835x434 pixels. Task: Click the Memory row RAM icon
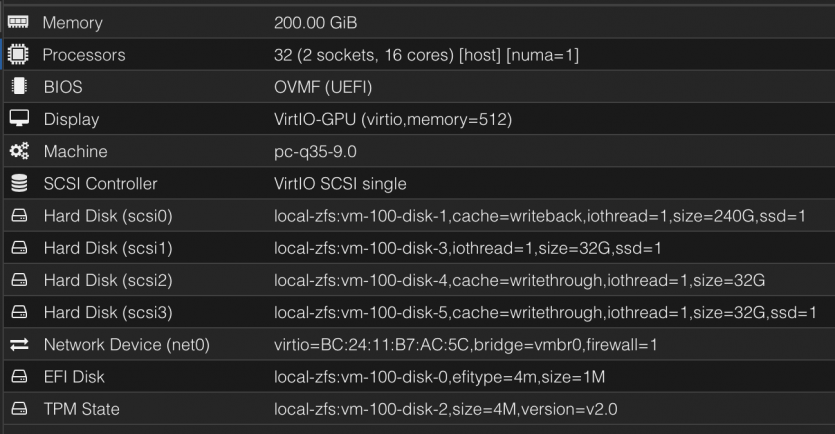(x=18, y=22)
